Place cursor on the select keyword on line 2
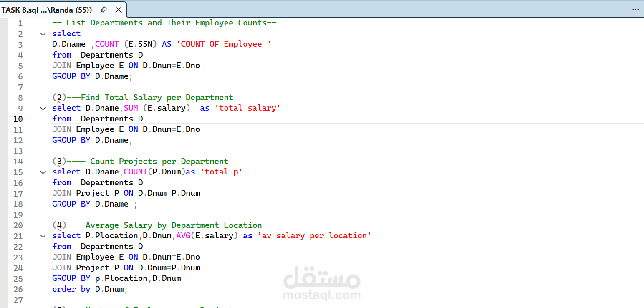This screenshot has height=308, width=644. coord(66,33)
